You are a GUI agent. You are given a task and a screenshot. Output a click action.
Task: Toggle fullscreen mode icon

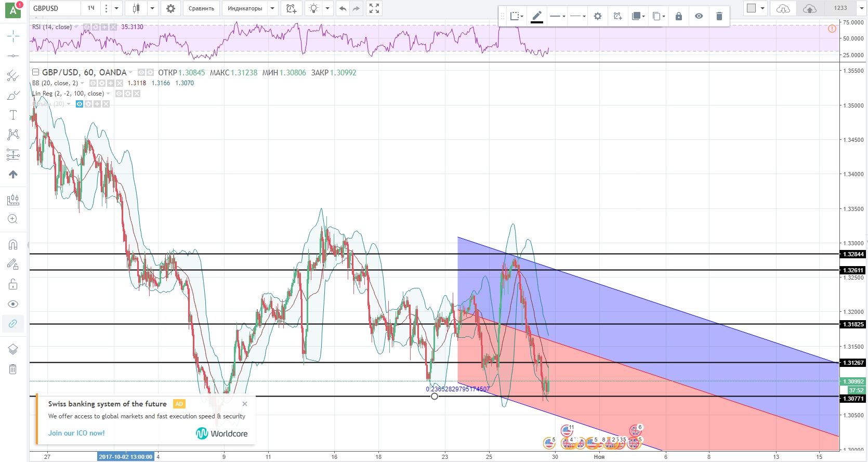[x=374, y=8]
